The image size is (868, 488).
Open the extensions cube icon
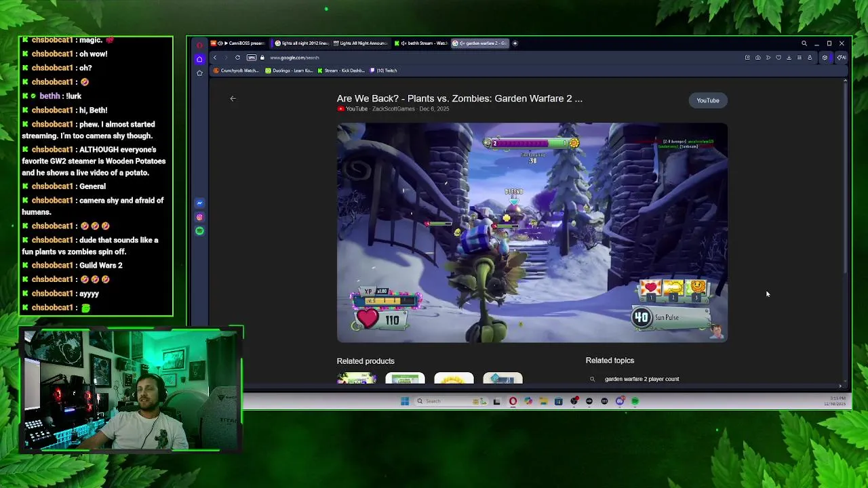[x=825, y=58]
